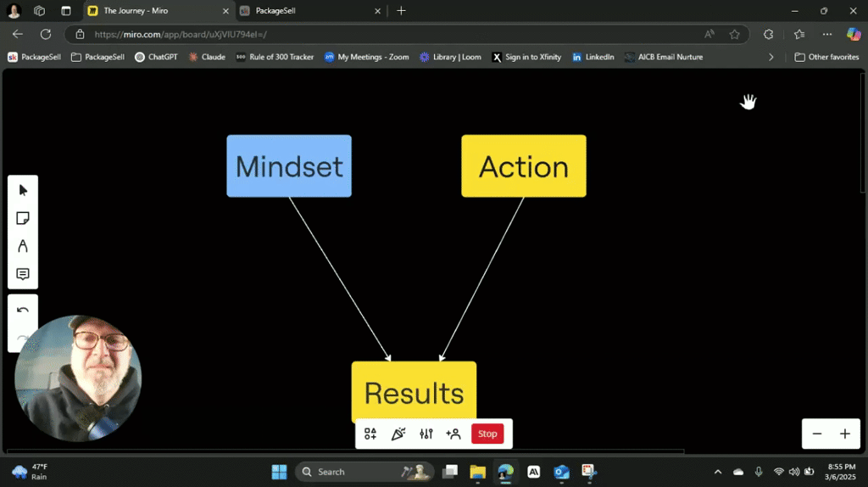Go back in the browser
Screen dimensions: 868x487
[18, 34]
